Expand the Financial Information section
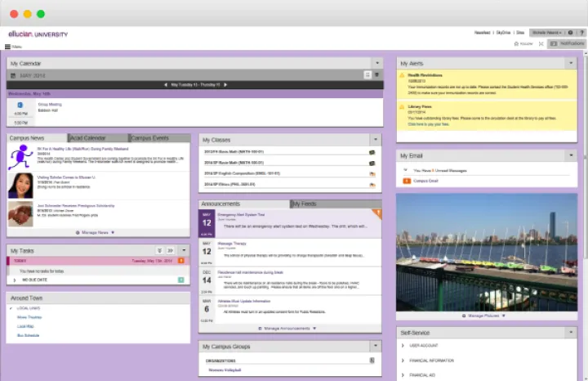 (403, 360)
